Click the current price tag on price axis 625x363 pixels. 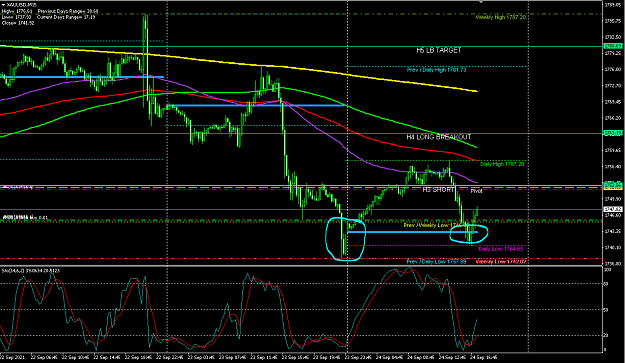pos(613,210)
